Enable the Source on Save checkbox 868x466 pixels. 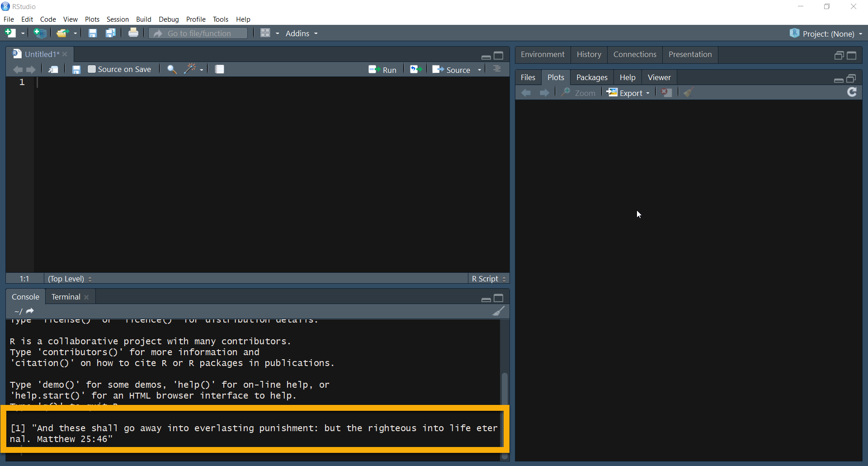[92, 69]
